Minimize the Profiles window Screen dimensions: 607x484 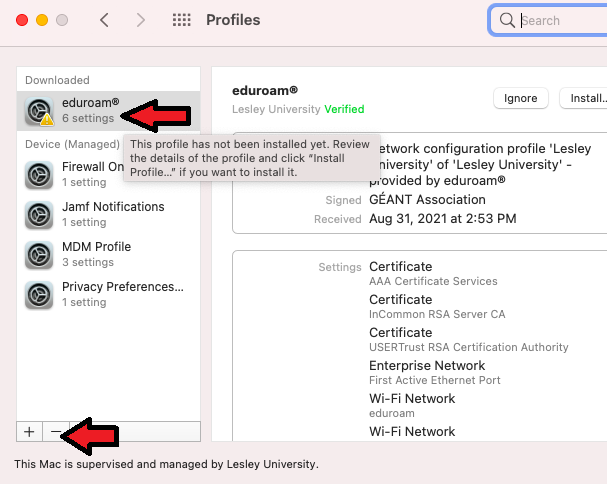tap(42, 20)
